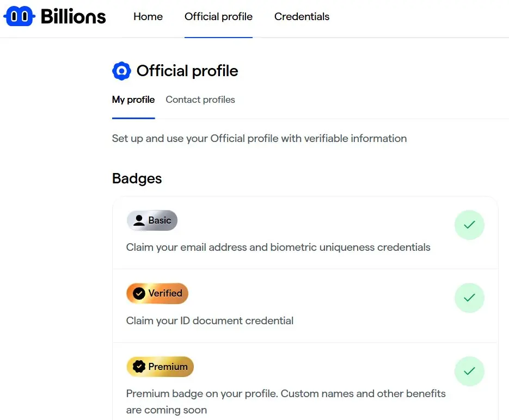Go to the Credentials navigation item
This screenshot has width=509, height=420.
[x=302, y=17]
